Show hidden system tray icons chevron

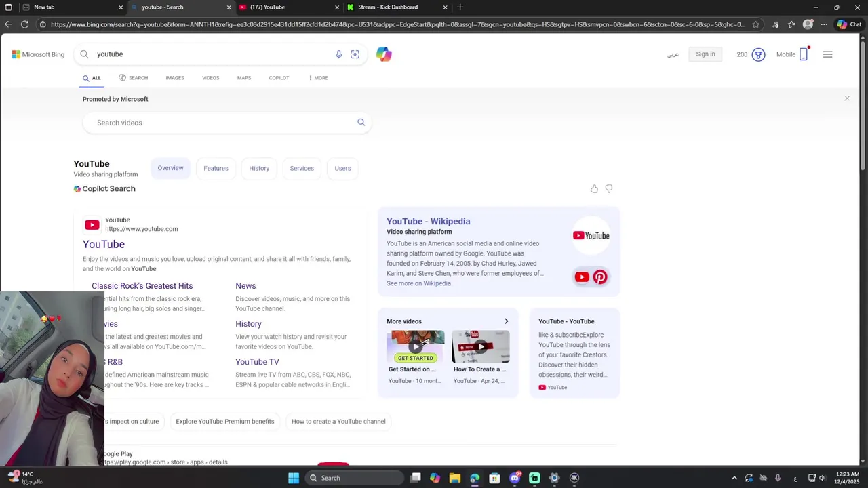click(734, 478)
